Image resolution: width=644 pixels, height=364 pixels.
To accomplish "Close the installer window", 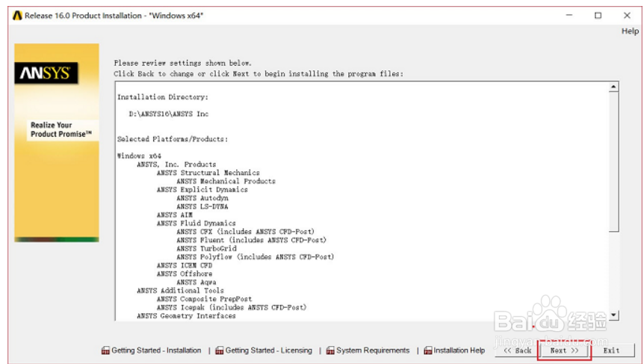I will point(627,16).
